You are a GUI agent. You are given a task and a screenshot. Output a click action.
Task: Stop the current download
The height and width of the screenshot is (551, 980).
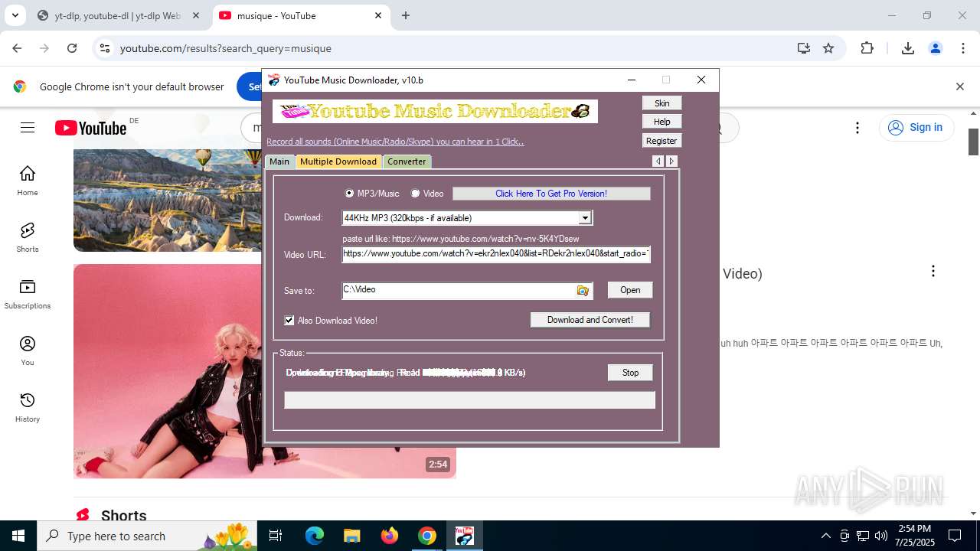click(x=630, y=373)
